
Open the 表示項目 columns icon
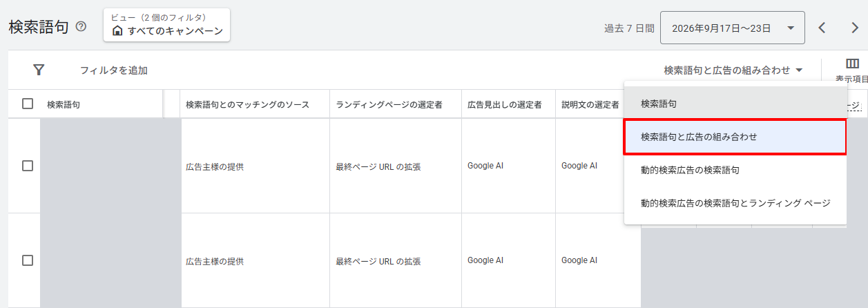click(x=852, y=64)
